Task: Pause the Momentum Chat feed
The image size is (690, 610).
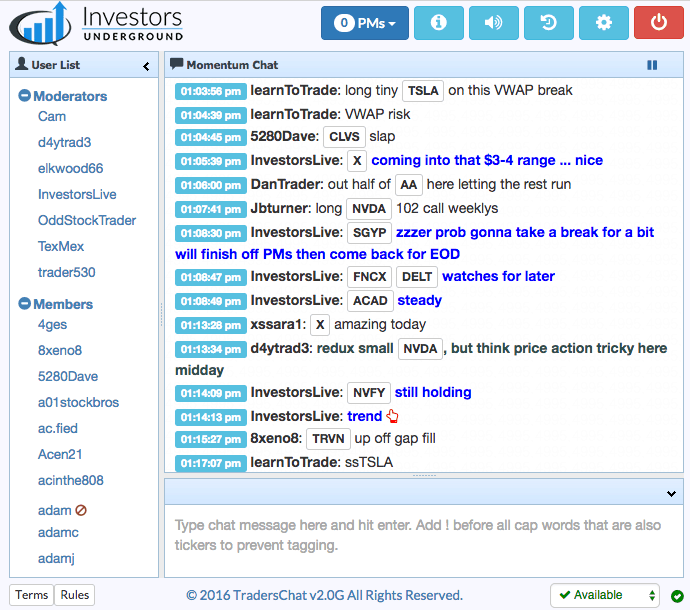Action: [652, 65]
